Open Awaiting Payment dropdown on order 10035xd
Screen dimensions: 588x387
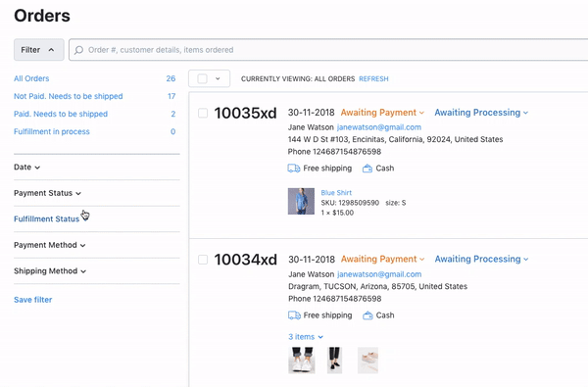click(382, 113)
